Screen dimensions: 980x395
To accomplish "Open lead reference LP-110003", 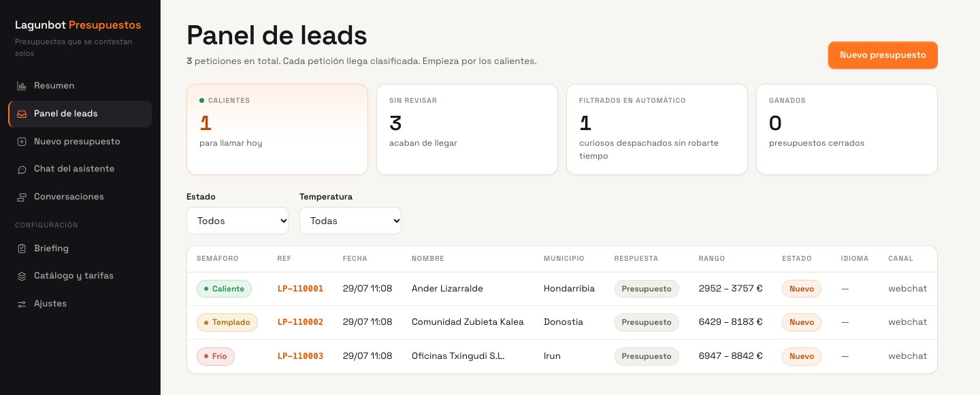I will [300, 356].
